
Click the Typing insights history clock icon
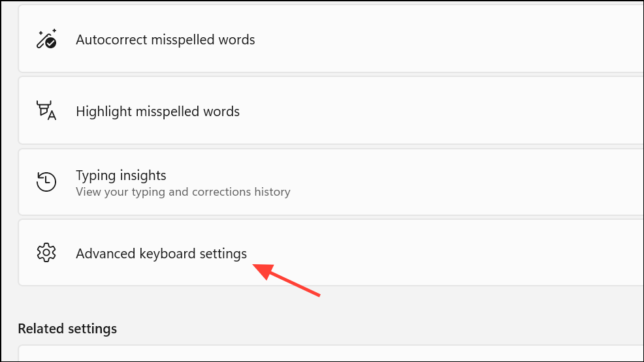click(x=46, y=182)
